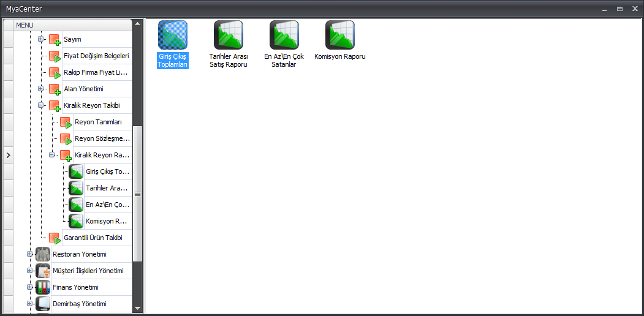Click the menu tree scroll up arrow
Viewport: 644px width, 316px height.
coord(138,23)
